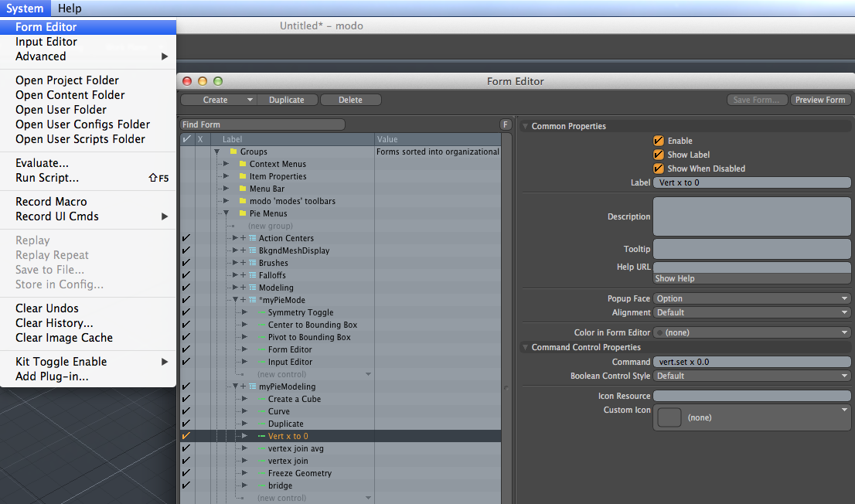
Task: Uncheck the Enable checkbox
Action: tap(659, 141)
